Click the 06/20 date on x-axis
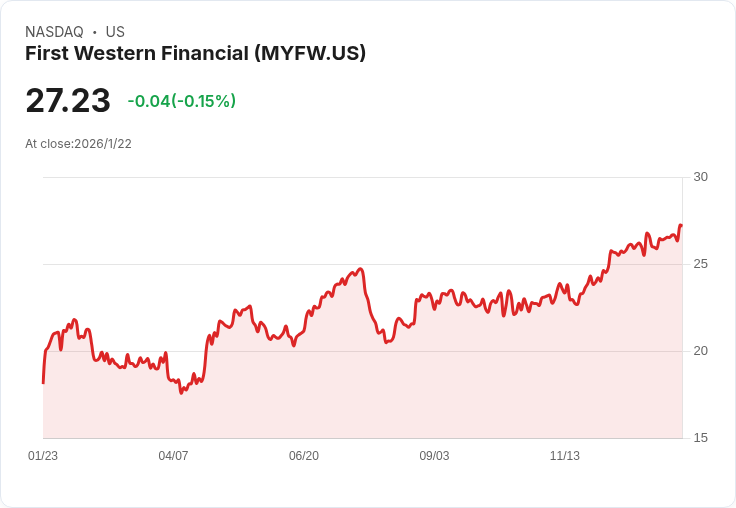The width and height of the screenshot is (736, 508). [304, 456]
